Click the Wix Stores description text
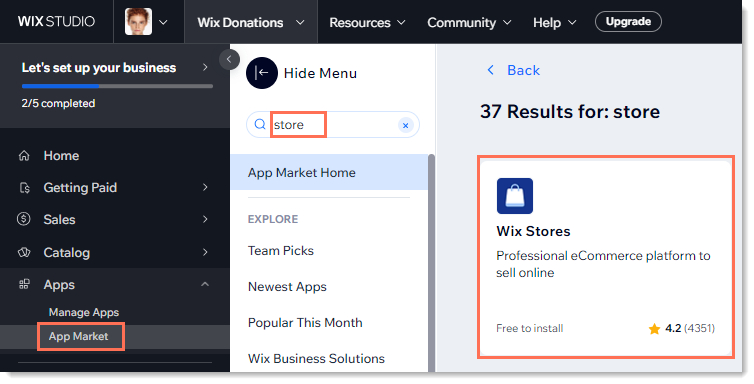Viewport: 754px width, 384px height. [603, 264]
